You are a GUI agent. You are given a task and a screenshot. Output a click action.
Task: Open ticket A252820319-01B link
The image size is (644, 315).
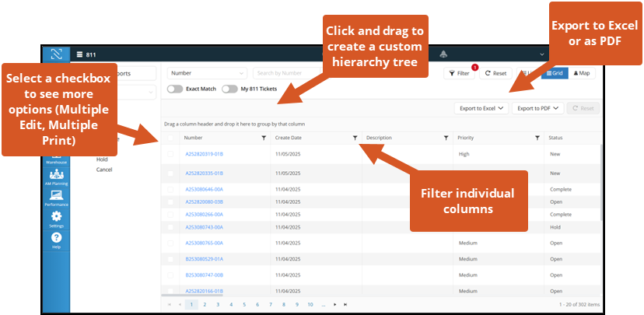tap(204, 154)
